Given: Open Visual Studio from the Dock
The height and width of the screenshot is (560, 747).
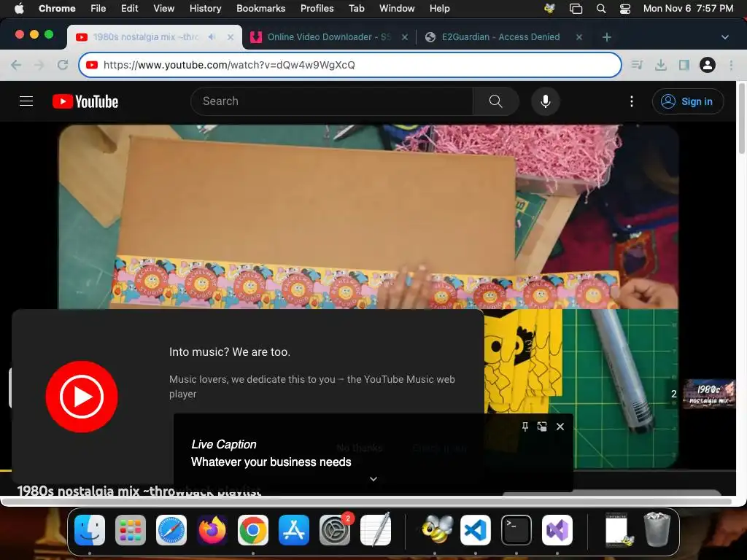Looking at the screenshot, I should pyautogui.click(x=557, y=530).
